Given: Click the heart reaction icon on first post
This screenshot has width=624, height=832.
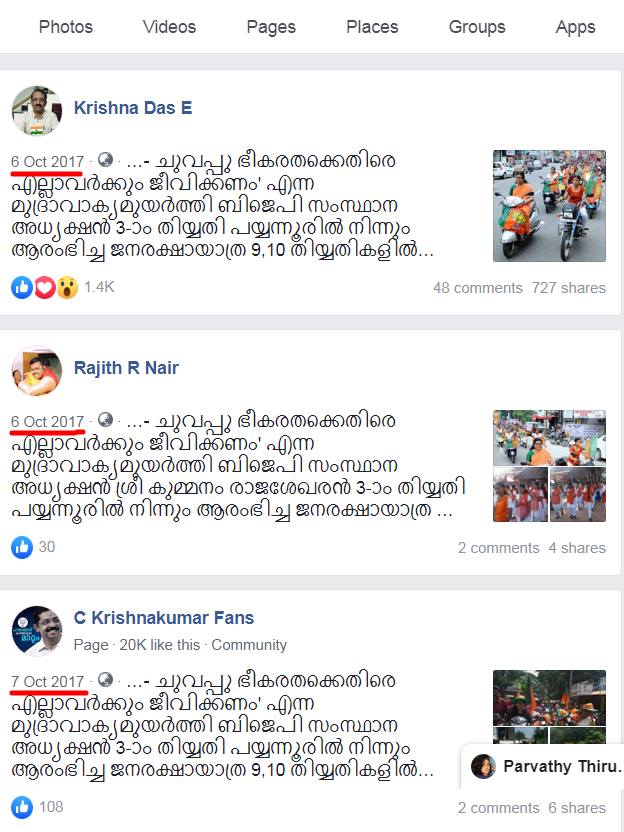Looking at the screenshot, I should (x=45, y=288).
